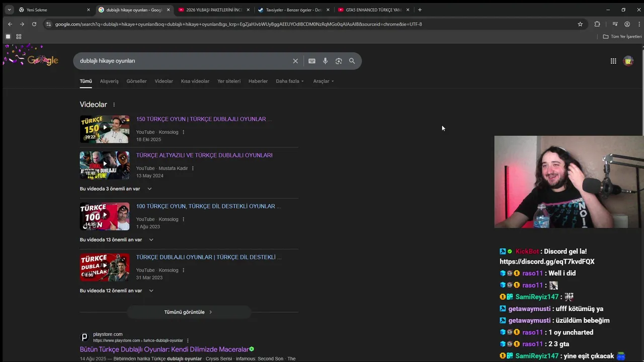The image size is (644, 362).
Task: Open the tab search dropdown arrow
Action: click(9, 10)
